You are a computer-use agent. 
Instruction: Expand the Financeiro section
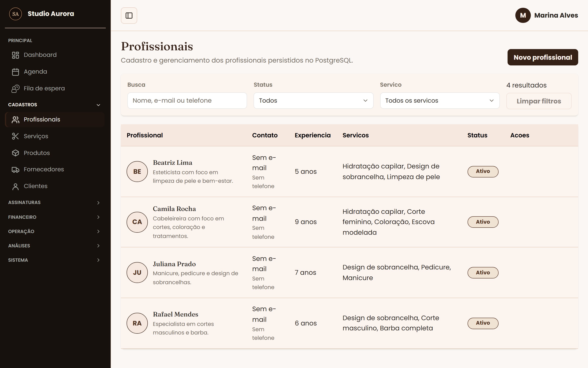55,217
